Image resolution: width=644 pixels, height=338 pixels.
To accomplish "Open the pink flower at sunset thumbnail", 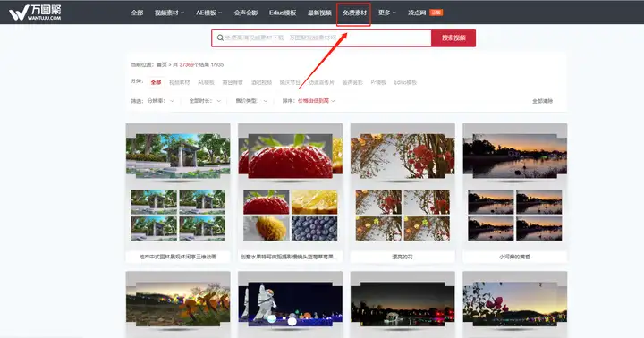I will tap(514, 304).
